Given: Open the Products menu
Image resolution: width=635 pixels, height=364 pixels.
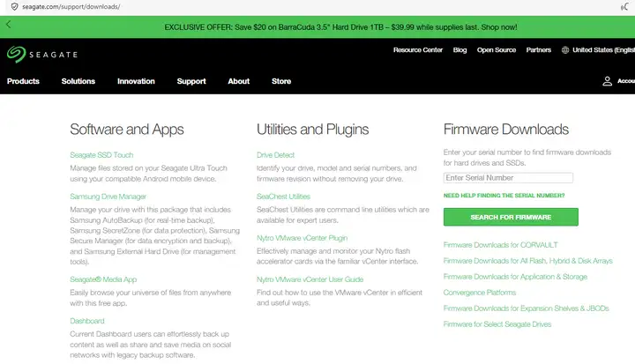Looking at the screenshot, I should 23,81.
